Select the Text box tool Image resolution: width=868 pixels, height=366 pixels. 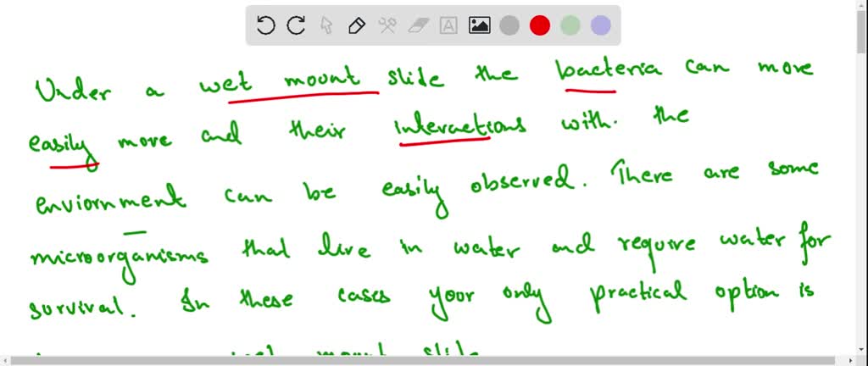pos(448,25)
